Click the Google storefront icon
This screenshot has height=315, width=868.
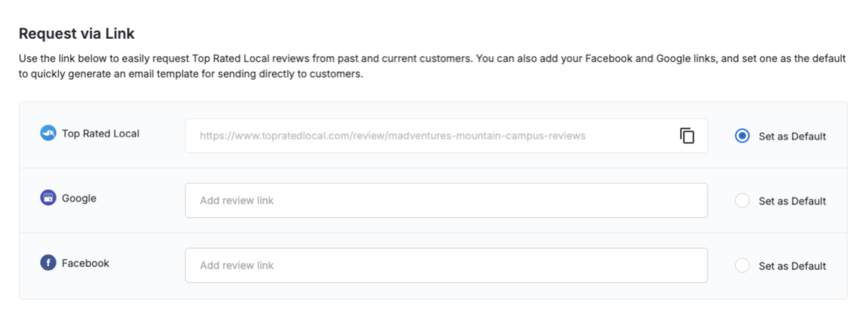pyautogui.click(x=48, y=198)
